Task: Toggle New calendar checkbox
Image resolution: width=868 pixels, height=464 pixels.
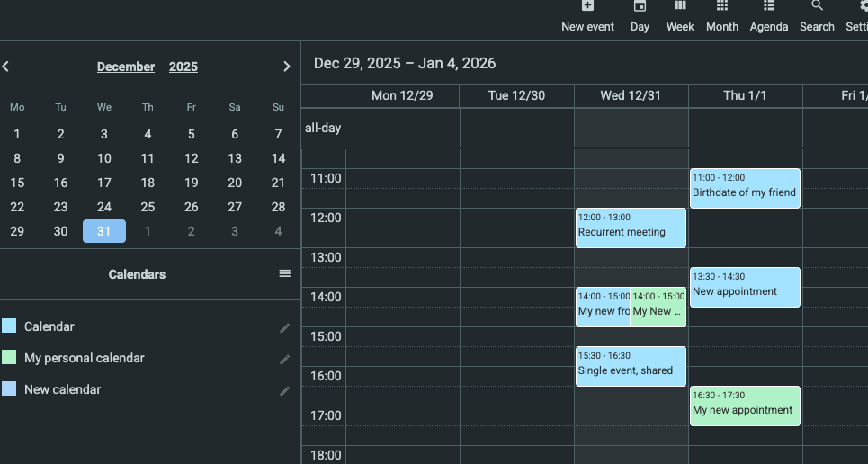Action: point(9,389)
